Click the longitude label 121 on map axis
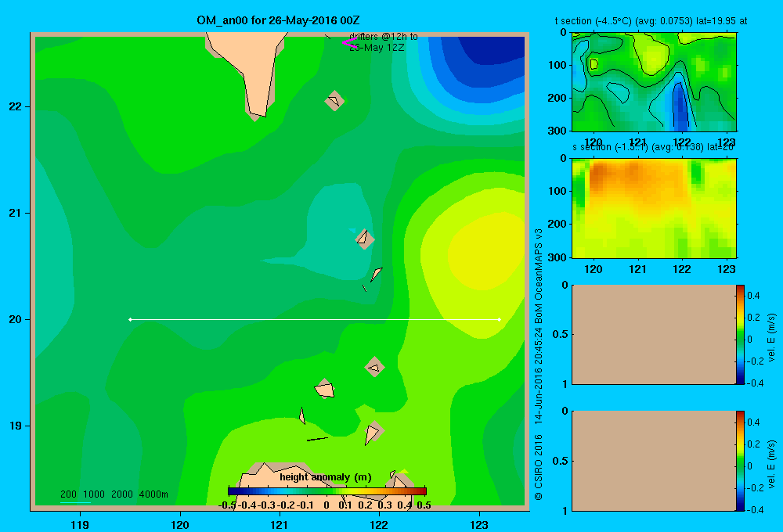This screenshot has width=783, height=532. point(280,524)
